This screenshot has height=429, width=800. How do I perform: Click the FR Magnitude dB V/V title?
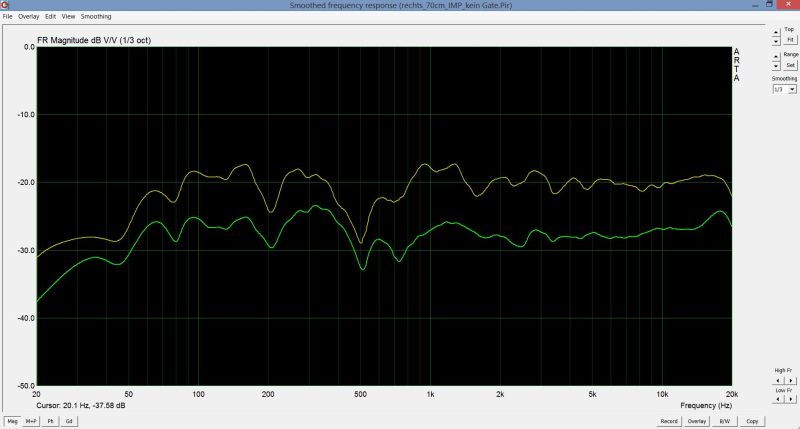(94, 40)
